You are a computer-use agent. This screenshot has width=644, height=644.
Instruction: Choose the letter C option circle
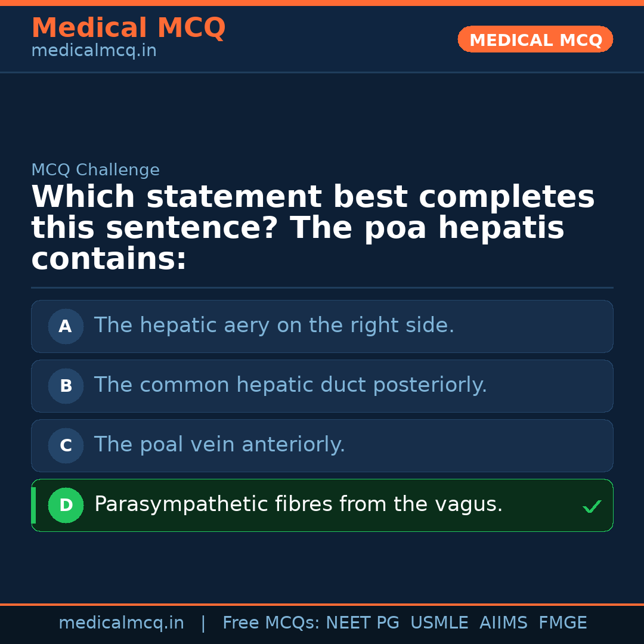pyautogui.click(x=66, y=445)
